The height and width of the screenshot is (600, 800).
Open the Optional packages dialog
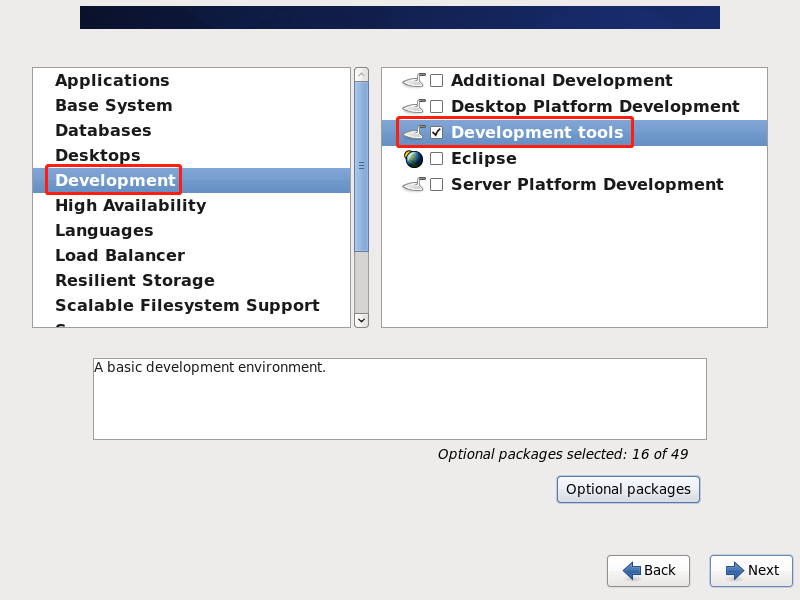pyautogui.click(x=628, y=489)
